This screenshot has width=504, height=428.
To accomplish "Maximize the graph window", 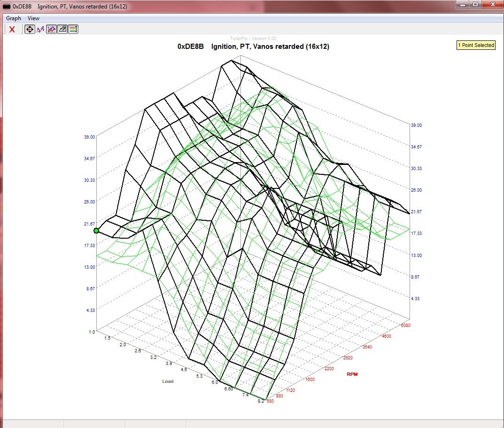I will (x=475, y=5).
